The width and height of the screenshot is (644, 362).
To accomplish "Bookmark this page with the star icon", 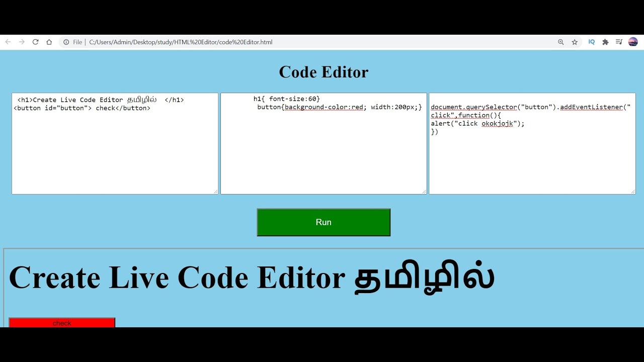I will click(575, 42).
